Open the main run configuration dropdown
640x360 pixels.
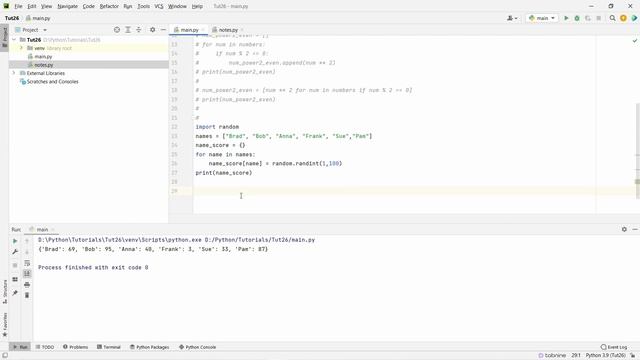click(x=542, y=18)
